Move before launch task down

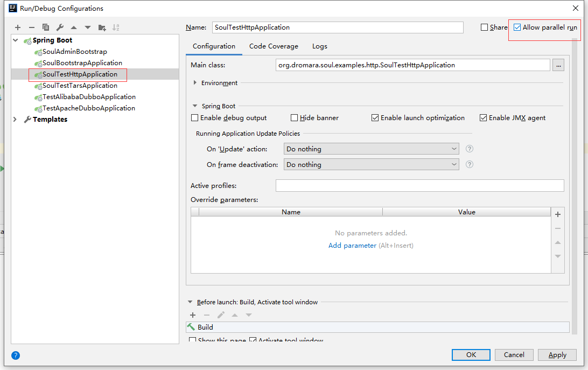(249, 315)
